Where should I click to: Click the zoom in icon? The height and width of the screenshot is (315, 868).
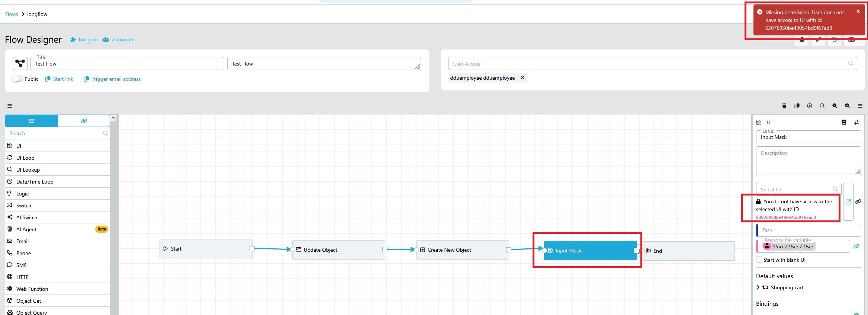pyautogui.click(x=848, y=106)
